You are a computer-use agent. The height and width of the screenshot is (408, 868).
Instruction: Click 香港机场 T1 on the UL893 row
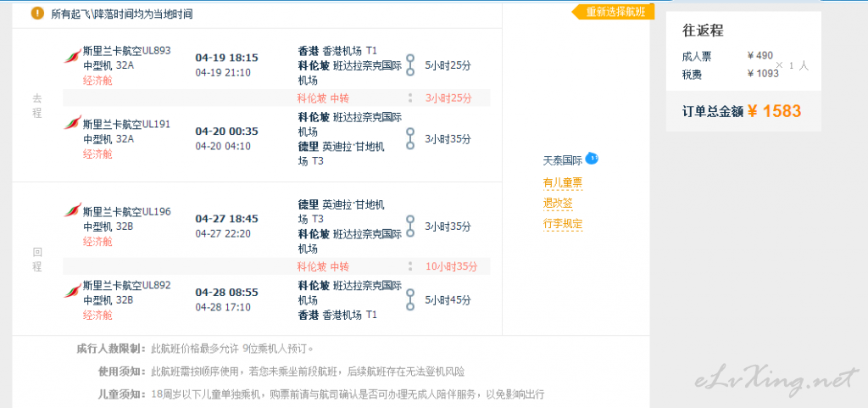click(350, 50)
